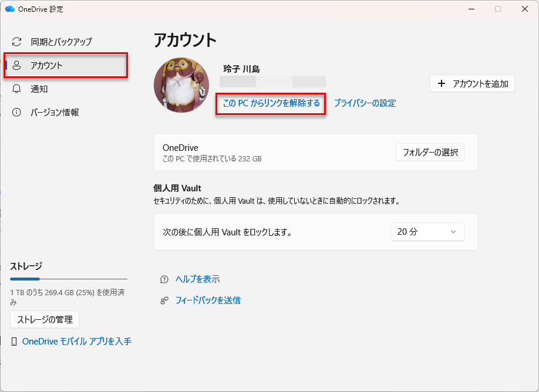The height and width of the screenshot is (392, 539).
Task: Click the info icon beside バージョン情報
Action: point(17,112)
